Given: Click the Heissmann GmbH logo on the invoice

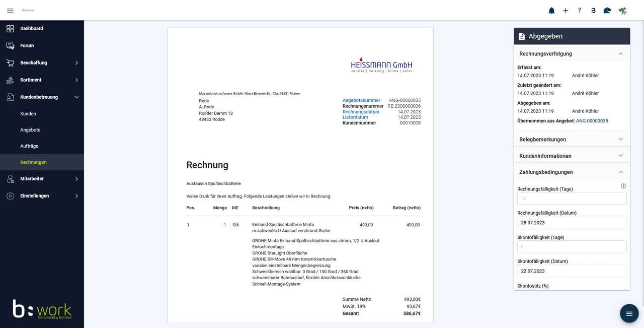Looking at the screenshot, I should click(381, 65).
